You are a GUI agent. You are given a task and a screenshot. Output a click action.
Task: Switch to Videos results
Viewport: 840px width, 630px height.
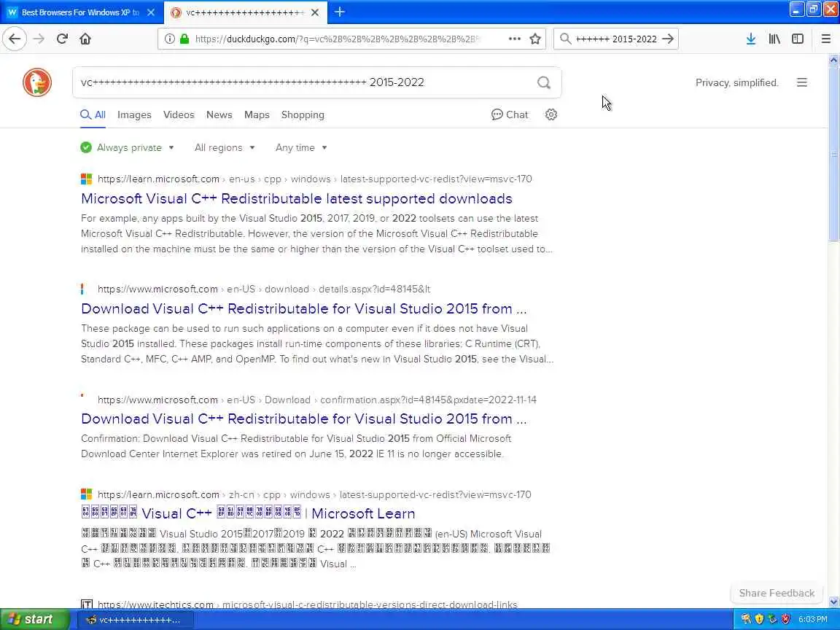pos(179,114)
